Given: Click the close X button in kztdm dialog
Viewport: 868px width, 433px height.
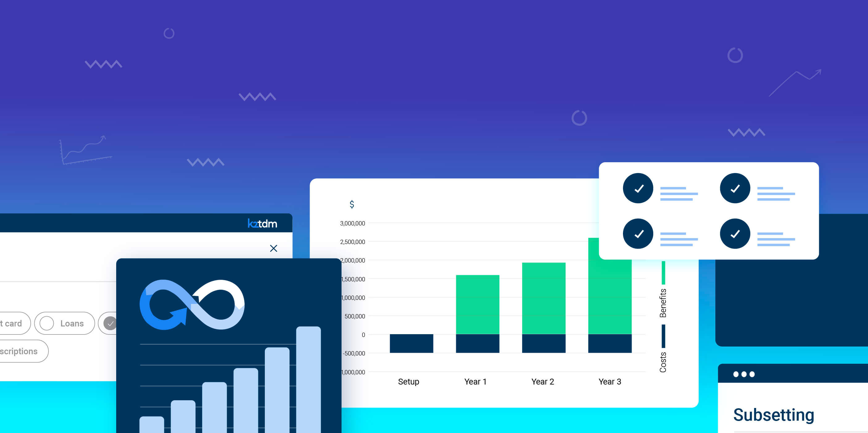Looking at the screenshot, I should [275, 248].
